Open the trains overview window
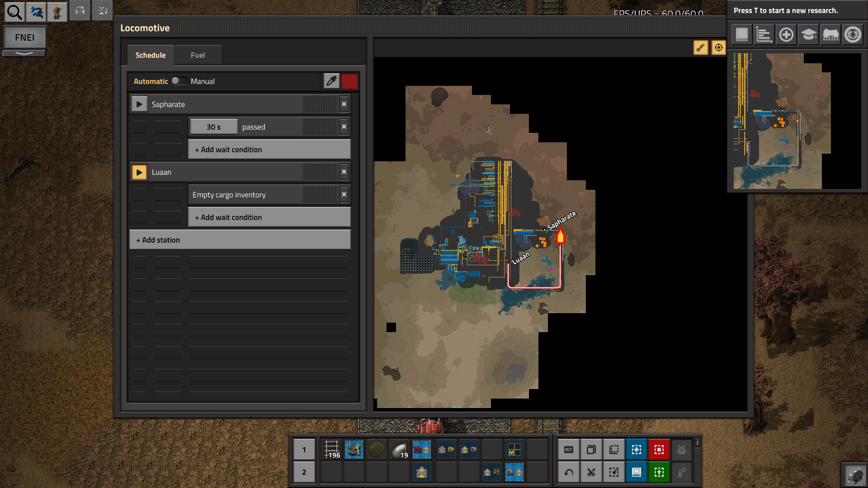868x488 pixels. tap(830, 34)
